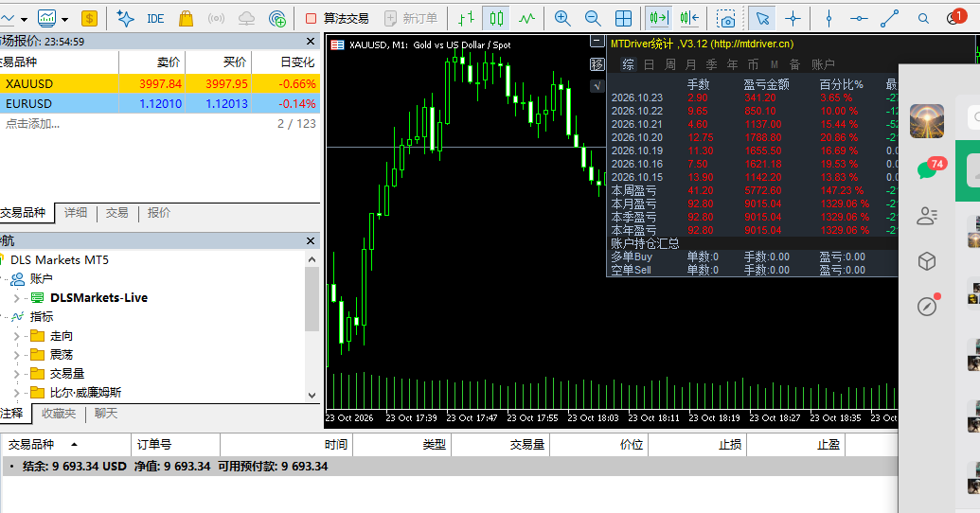Click the 日变化 column header
Viewport: 980px width, 513px height.
pos(286,62)
